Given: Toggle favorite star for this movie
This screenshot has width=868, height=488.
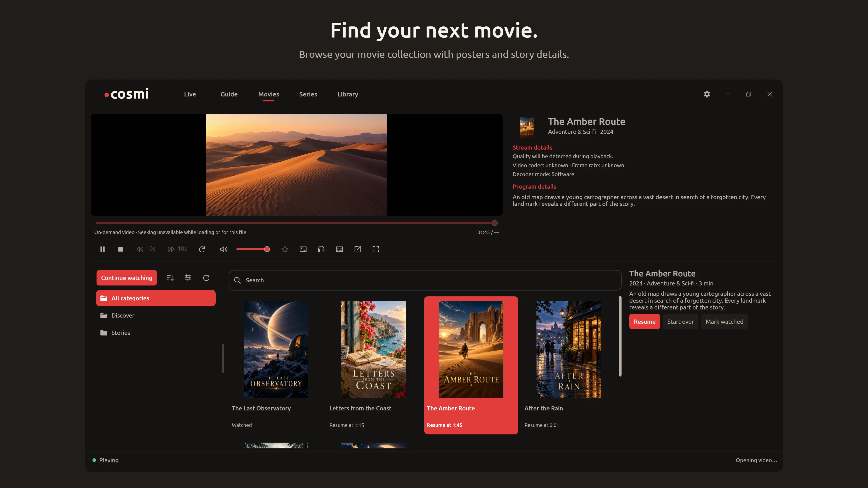Looking at the screenshot, I should click(x=285, y=249).
